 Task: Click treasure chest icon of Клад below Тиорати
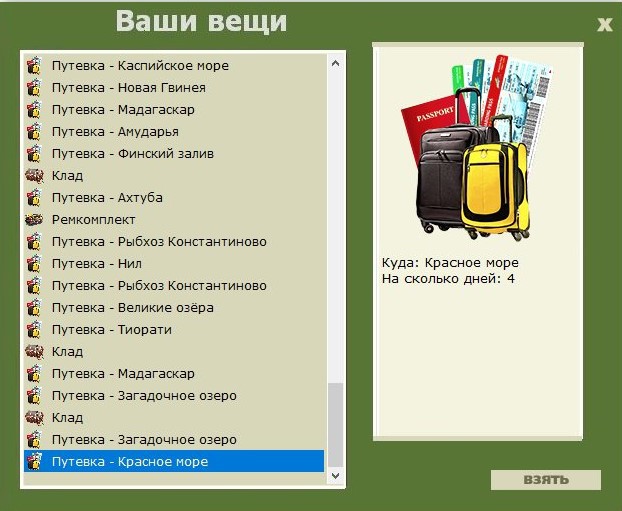[34, 352]
